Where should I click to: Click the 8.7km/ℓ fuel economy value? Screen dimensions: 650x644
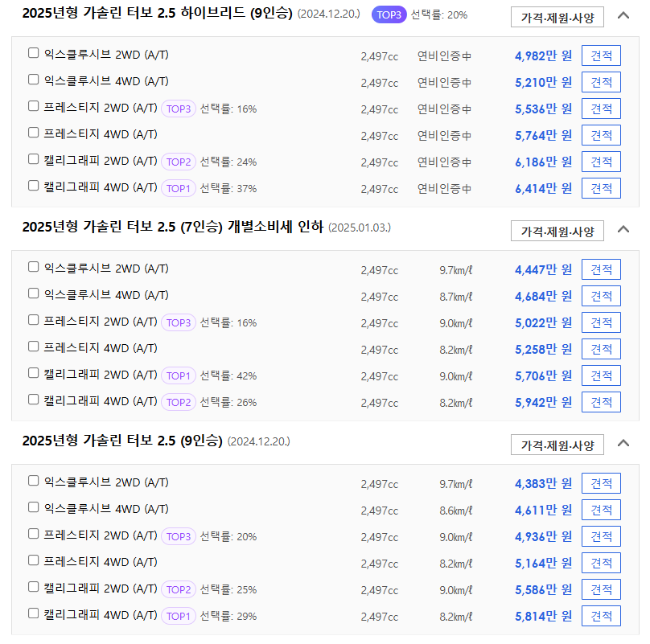pyautogui.click(x=455, y=297)
